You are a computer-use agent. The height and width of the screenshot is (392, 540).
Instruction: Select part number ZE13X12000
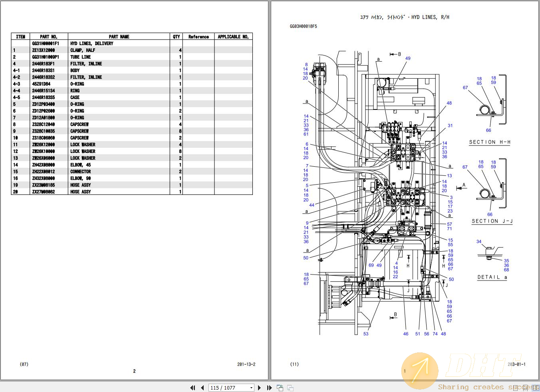click(44, 50)
